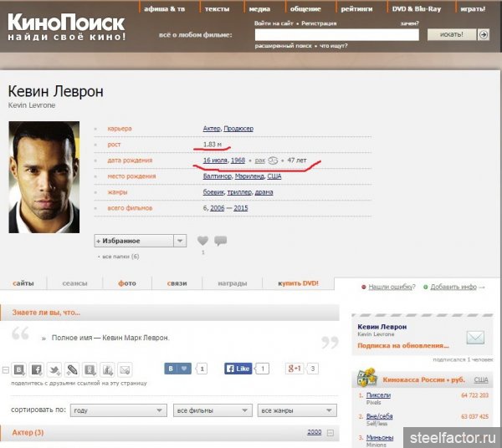Open the рейтинги menu
Screen dimensions: 502x448
click(x=356, y=9)
